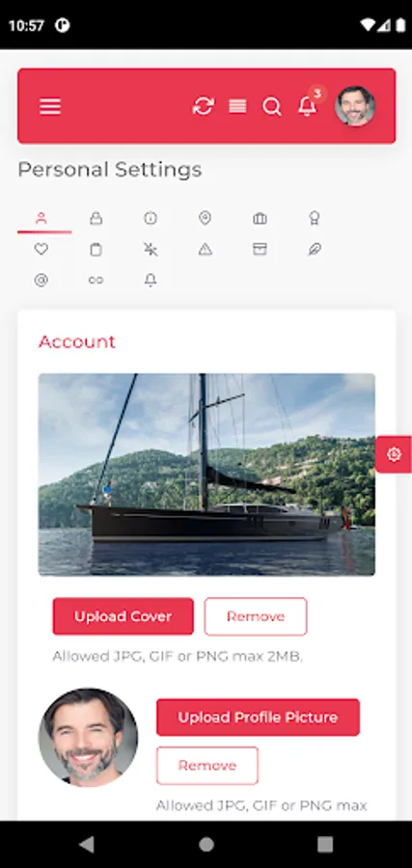The width and height of the screenshot is (412, 868).
Task: Open the feather icon settings tab
Action: 315,250
